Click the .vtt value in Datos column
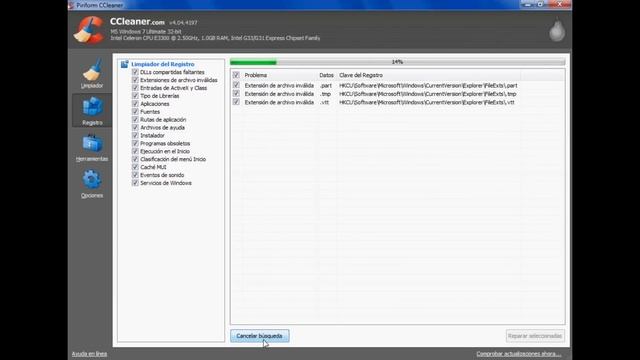 [324, 102]
